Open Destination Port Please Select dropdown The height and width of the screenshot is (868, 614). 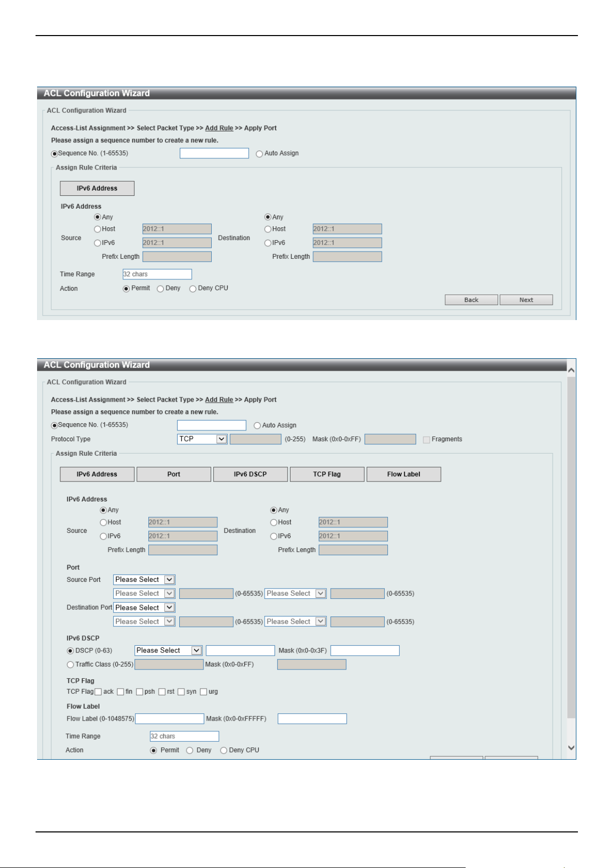click(x=144, y=608)
